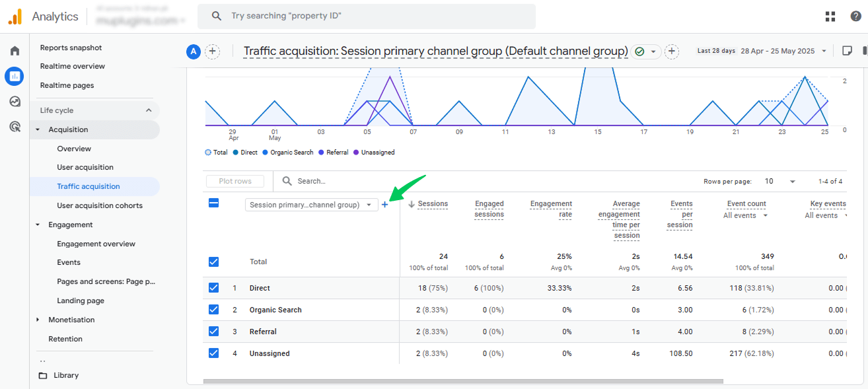Open the Advertising icon in left rail
The width and height of the screenshot is (868, 389).
[x=15, y=126]
